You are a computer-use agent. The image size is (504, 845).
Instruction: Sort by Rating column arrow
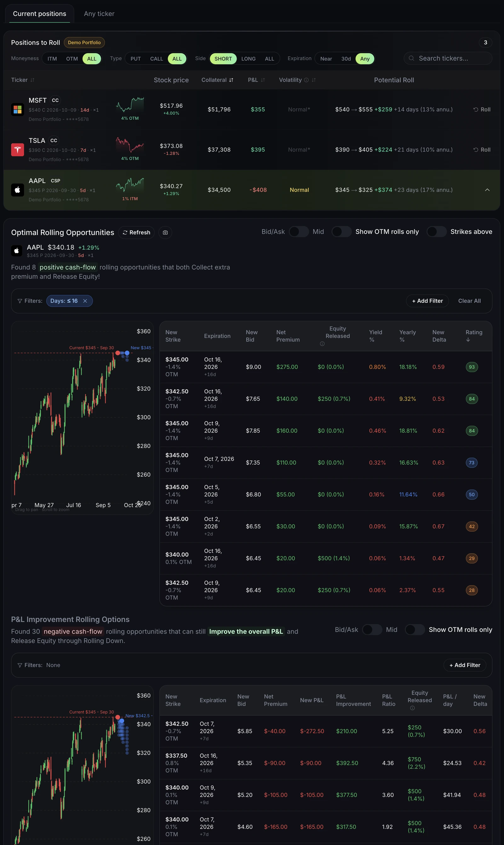[468, 340]
